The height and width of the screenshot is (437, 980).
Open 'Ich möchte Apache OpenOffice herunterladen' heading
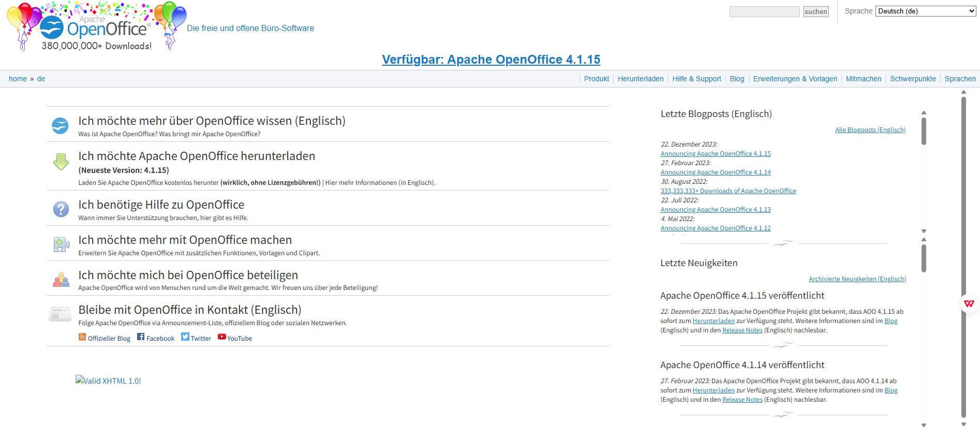click(197, 156)
